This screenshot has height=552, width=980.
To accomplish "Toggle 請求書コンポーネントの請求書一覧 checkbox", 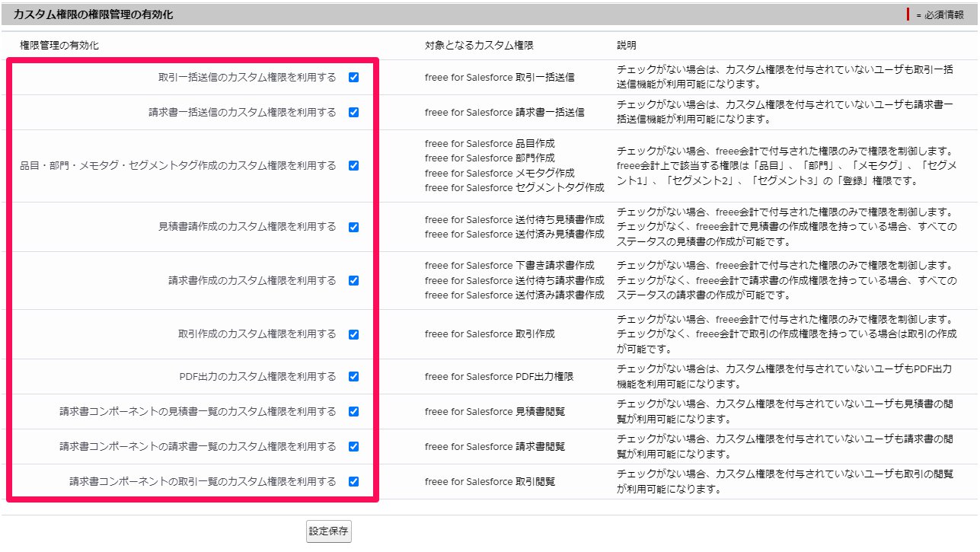I will coord(353,446).
